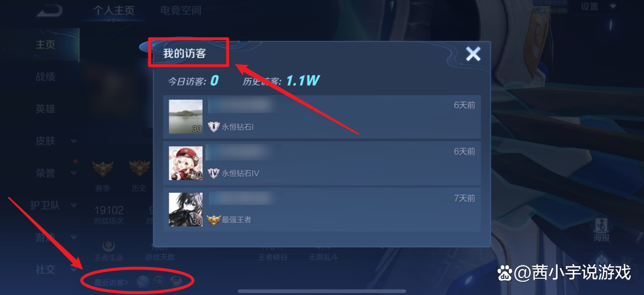This screenshot has width=644, height=295.
Task: Select 英雄 in the left sidebar
Action: pyautogui.click(x=45, y=109)
